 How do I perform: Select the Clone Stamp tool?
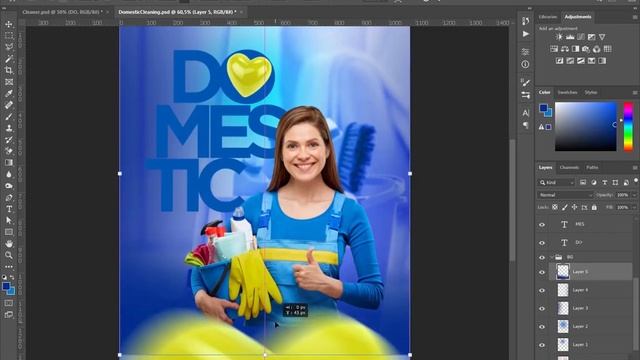click(9, 128)
